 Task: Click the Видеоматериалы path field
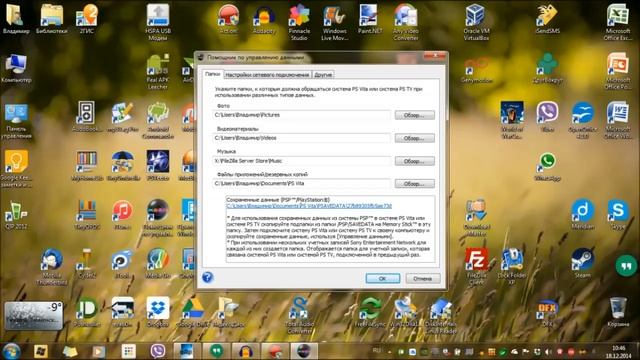click(301, 138)
